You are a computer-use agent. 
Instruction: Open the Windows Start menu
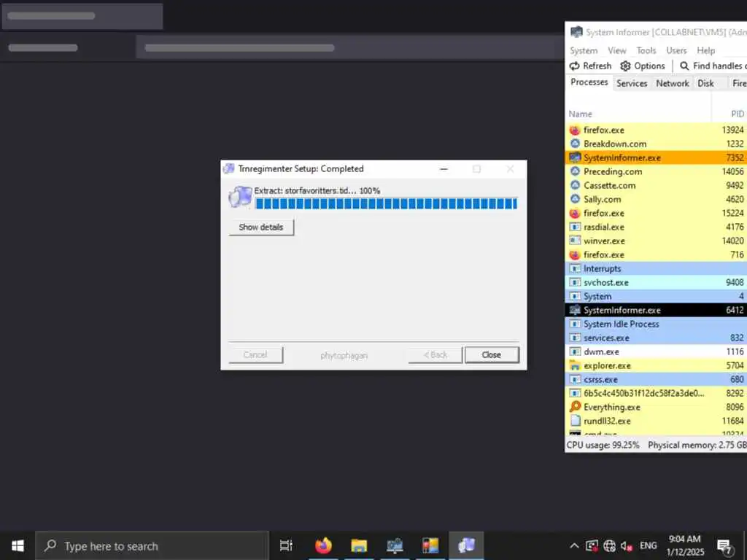coord(18,545)
